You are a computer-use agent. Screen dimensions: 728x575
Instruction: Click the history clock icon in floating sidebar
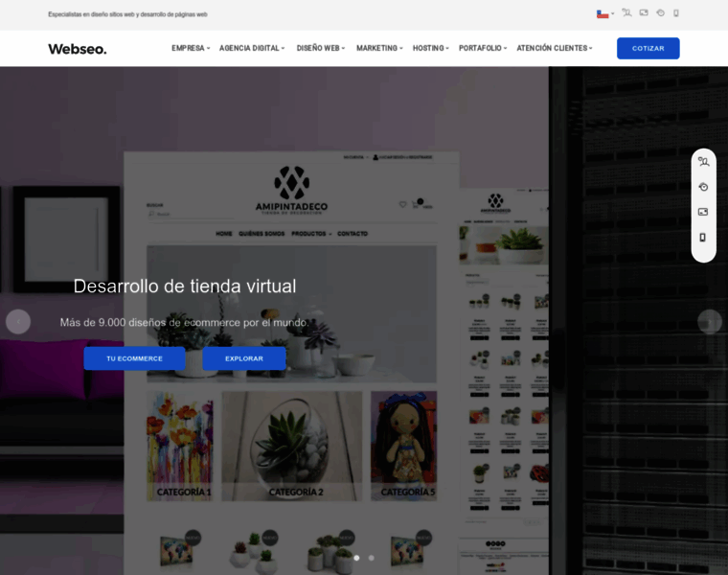tap(703, 187)
